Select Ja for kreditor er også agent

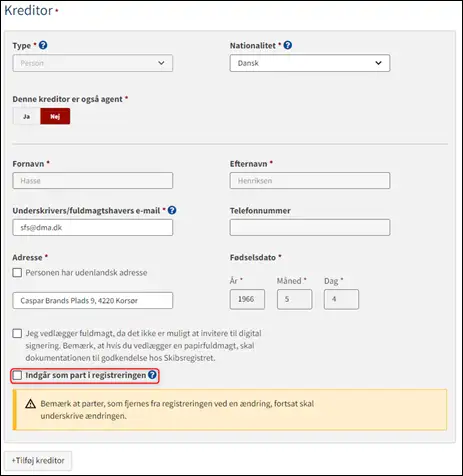(x=26, y=116)
